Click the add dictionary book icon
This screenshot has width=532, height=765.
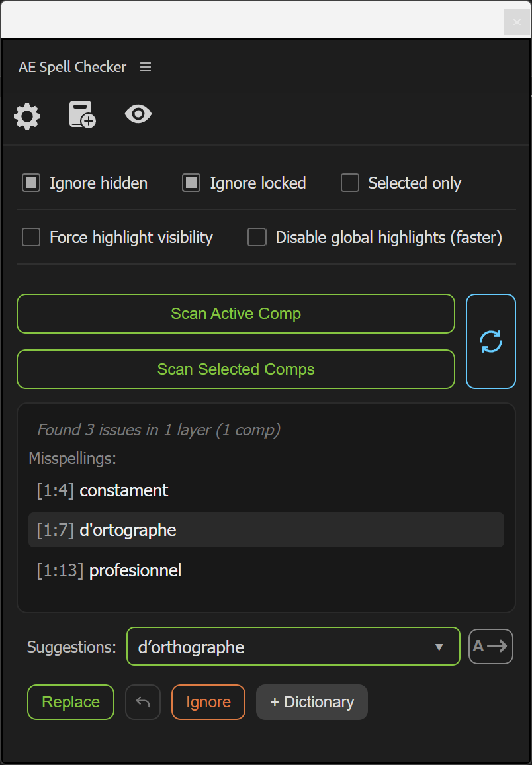coord(83,114)
